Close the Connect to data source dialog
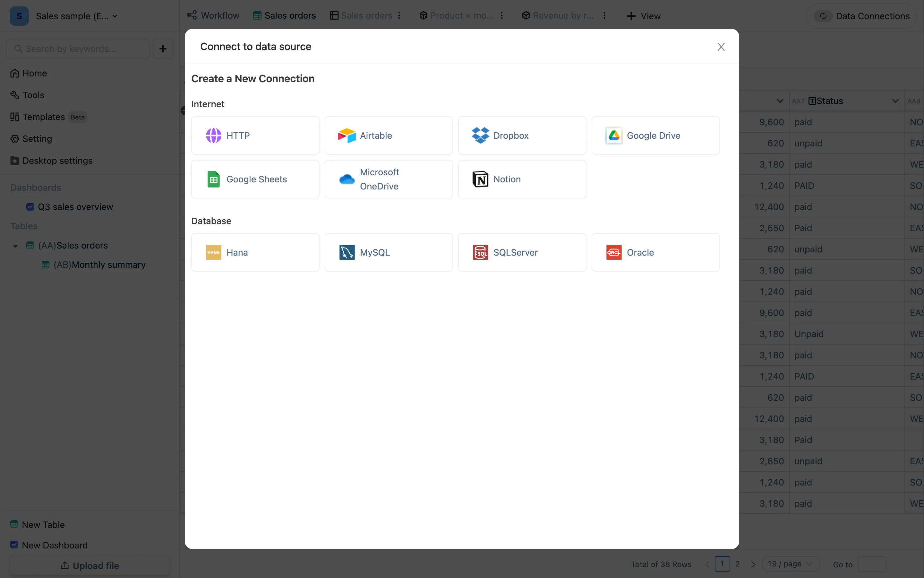This screenshot has width=924, height=578. 721,47
